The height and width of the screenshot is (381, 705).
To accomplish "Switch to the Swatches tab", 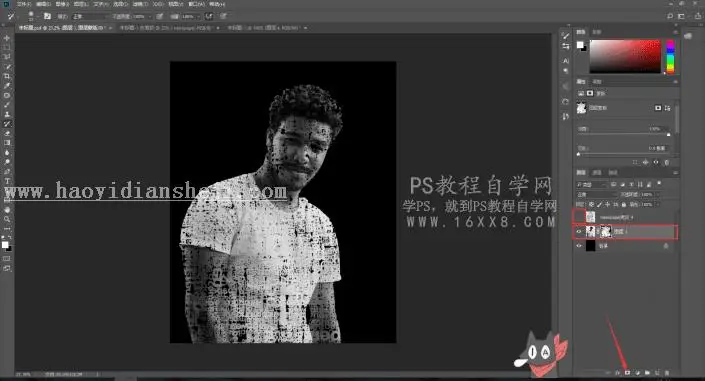I will (597, 32).
